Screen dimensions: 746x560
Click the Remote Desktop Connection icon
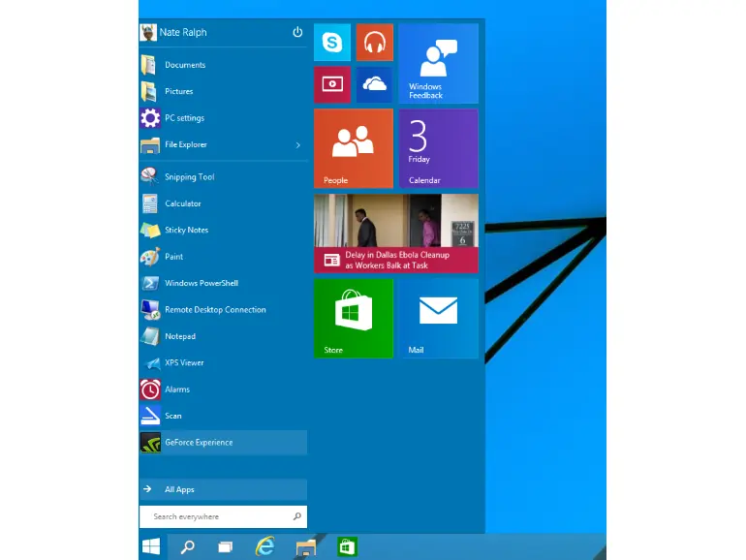(150, 310)
